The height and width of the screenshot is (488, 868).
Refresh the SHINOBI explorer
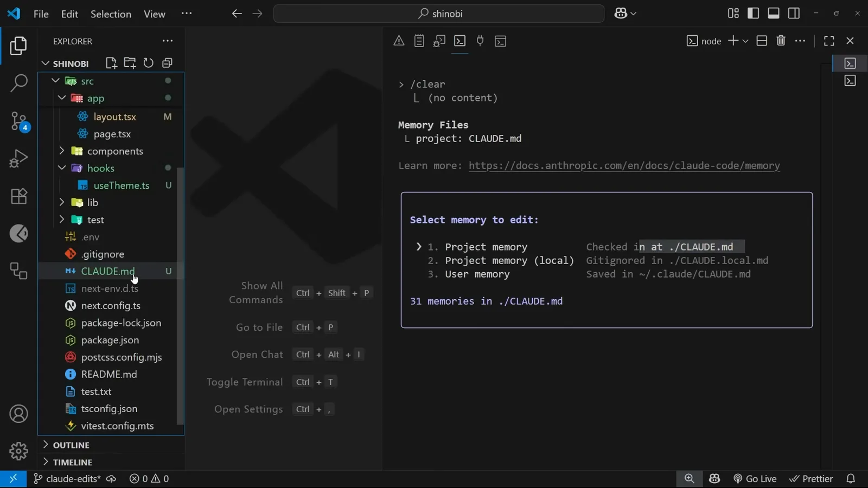tap(148, 63)
